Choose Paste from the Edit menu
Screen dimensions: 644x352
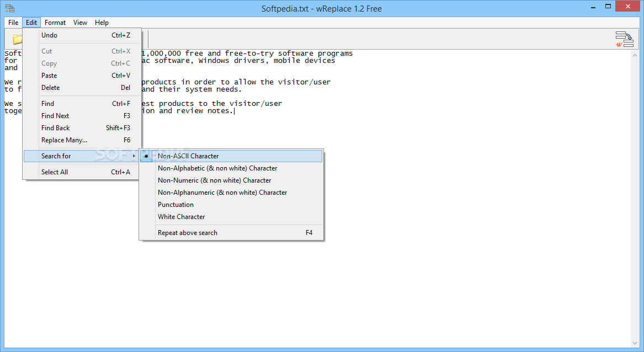point(82,76)
